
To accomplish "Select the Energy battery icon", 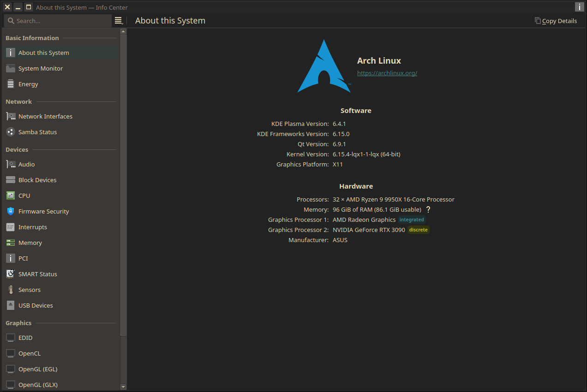I will click(x=11, y=84).
